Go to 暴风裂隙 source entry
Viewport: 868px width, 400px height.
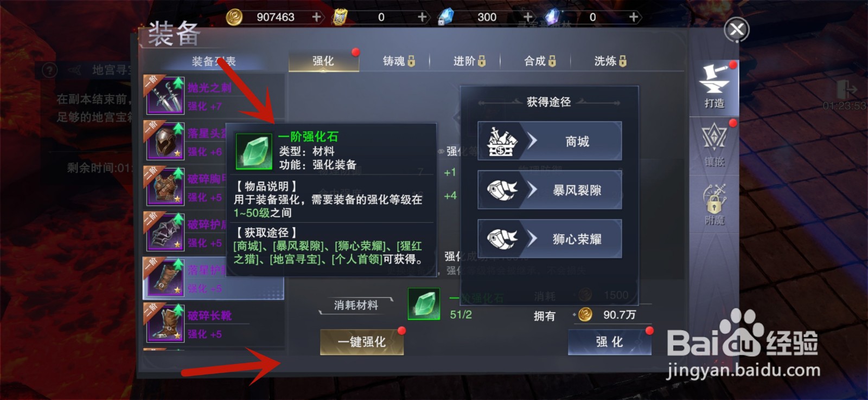550,190
